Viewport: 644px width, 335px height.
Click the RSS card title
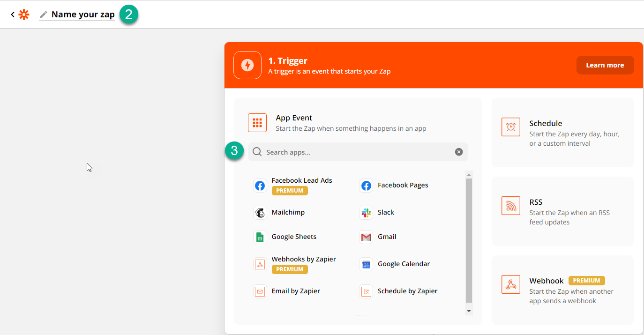(x=536, y=202)
